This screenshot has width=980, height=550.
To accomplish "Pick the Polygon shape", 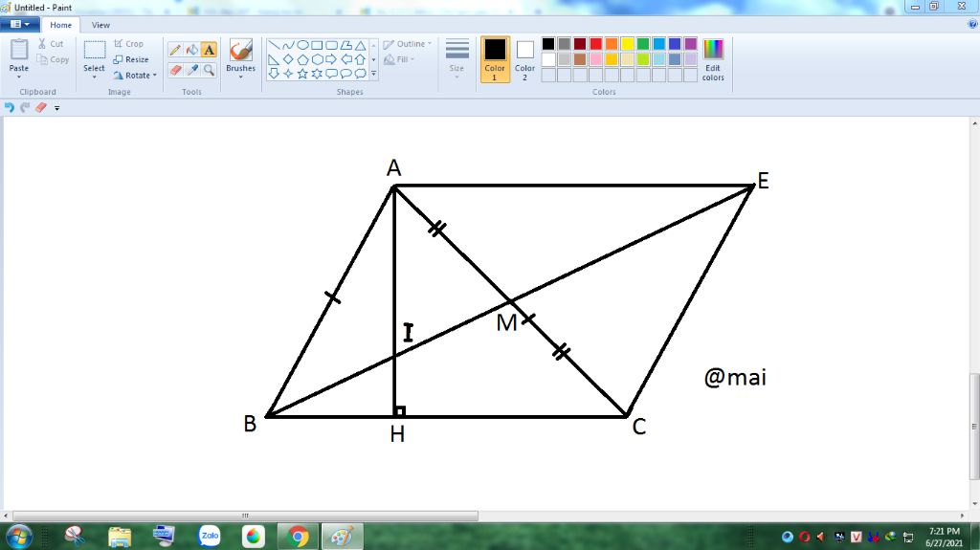I will coord(345,45).
